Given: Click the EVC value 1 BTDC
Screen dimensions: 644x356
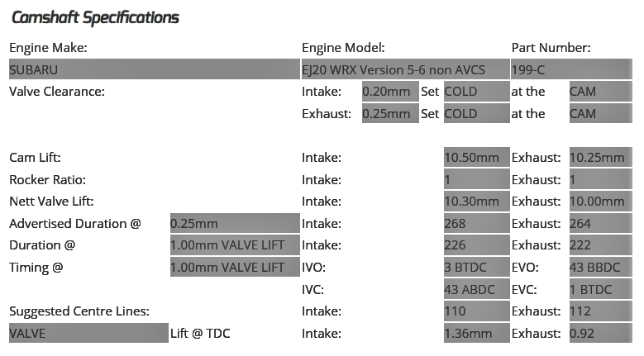Looking at the screenshot, I should click(601, 289).
